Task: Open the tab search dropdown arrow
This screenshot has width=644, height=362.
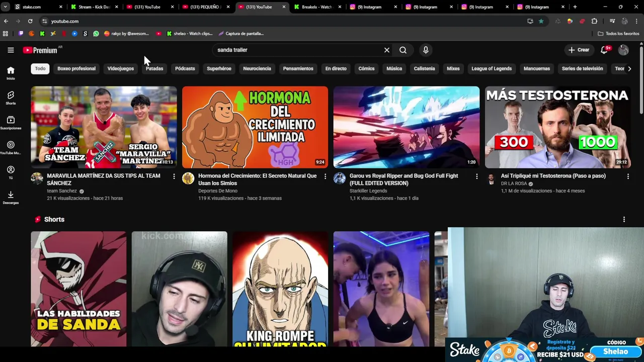Action: 5,7
